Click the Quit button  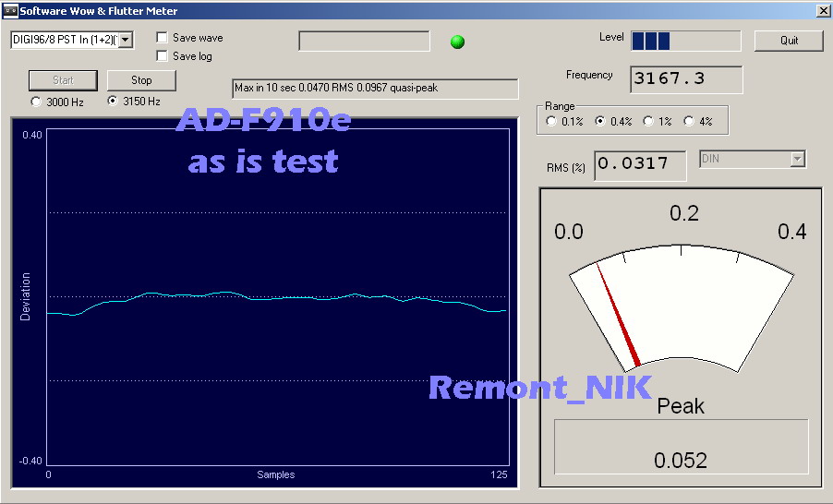point(789,41)
